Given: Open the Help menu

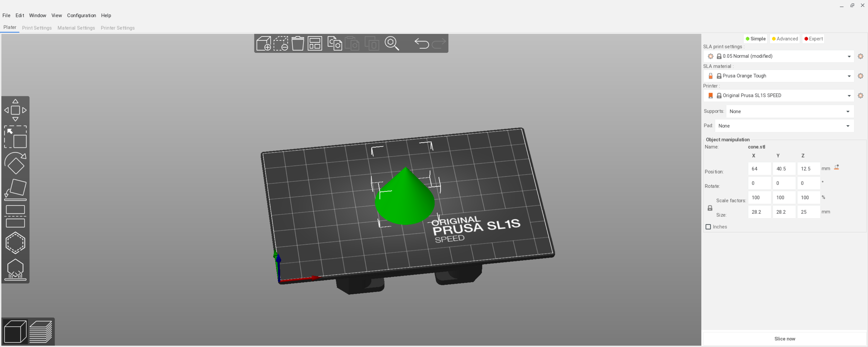Looking at the screenshot, I should (106, 15).
